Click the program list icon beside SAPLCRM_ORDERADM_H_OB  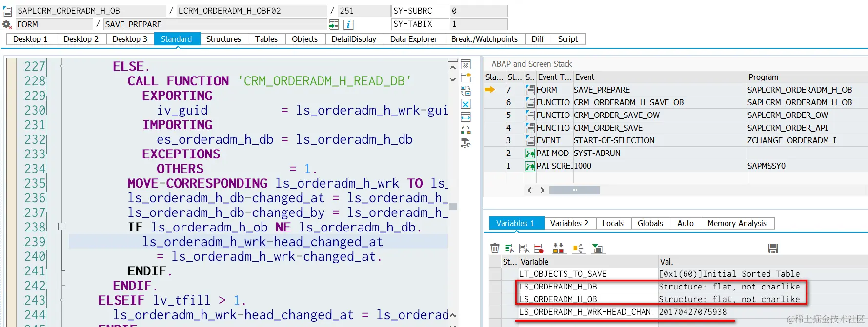[x=7, y=11]
